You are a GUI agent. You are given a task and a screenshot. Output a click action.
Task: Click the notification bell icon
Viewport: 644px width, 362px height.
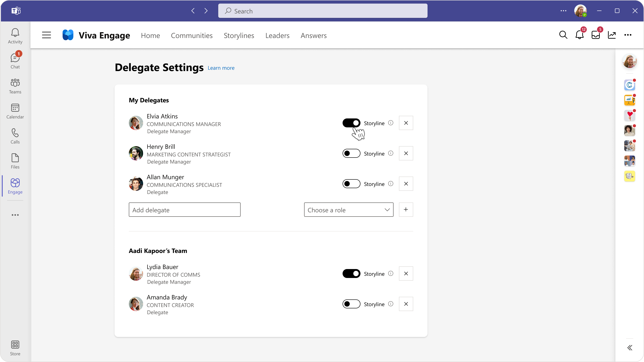coord(579,35)
